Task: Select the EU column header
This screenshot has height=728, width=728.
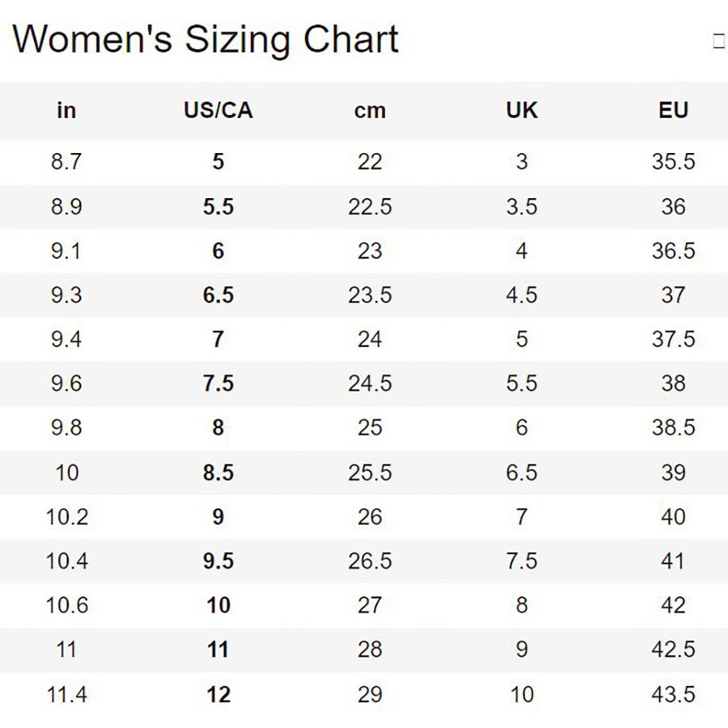Action: [x=673, y=111]
